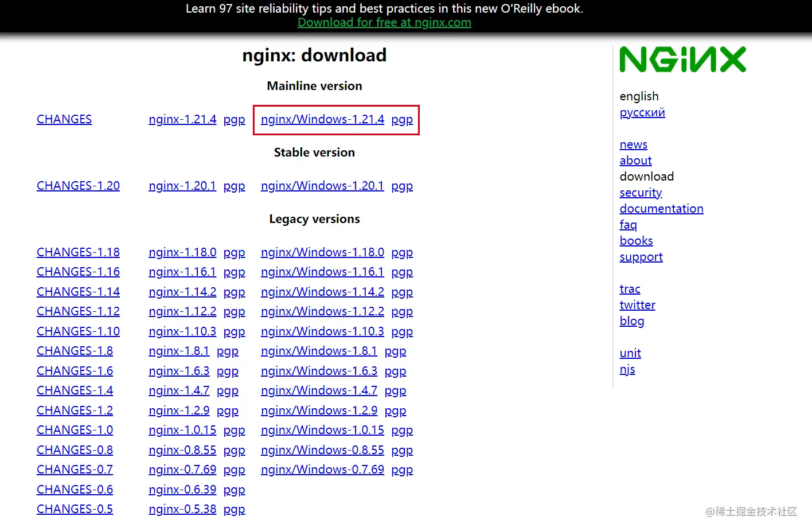Open pgp signature for nginx/Windows-1.14.2
The image size is (812, 532).
tap(402, 292)
